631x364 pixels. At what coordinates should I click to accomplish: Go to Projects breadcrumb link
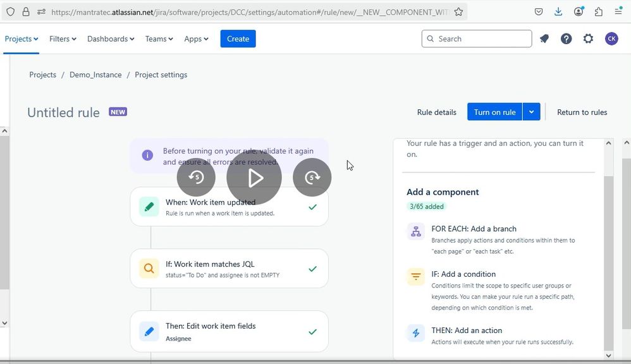[x=42, y=75]
